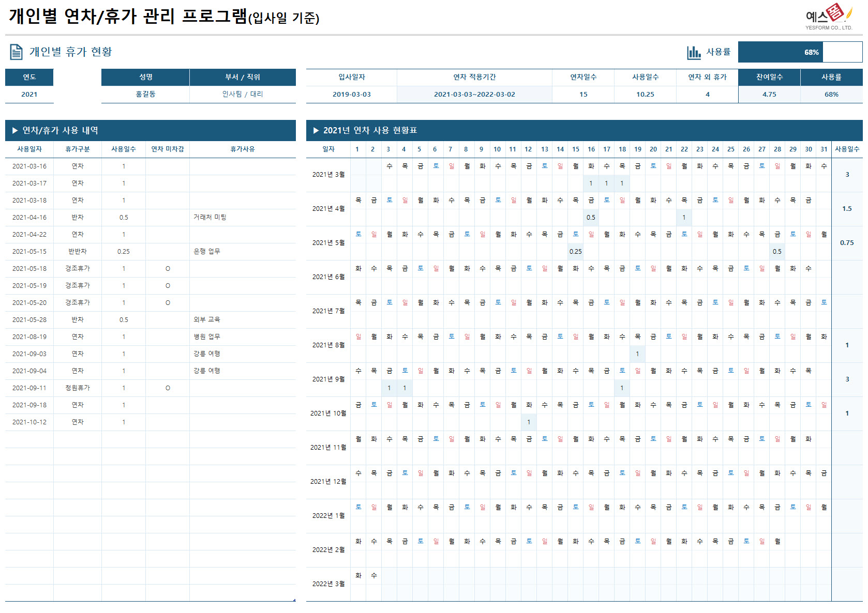Click the document icon beside 개인별 휴가 현황
The width and height of the screenshot is (868, 613).
click(x=17, y=52)
